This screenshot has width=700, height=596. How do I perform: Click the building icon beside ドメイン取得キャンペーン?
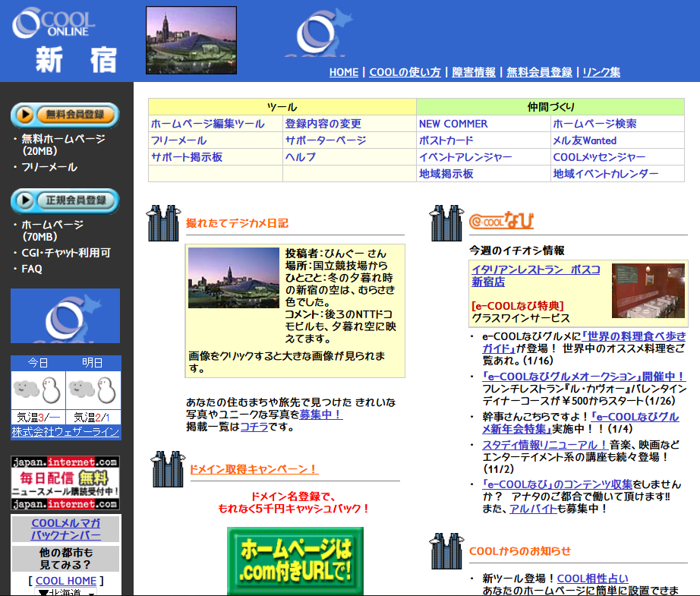pos(166,468)
